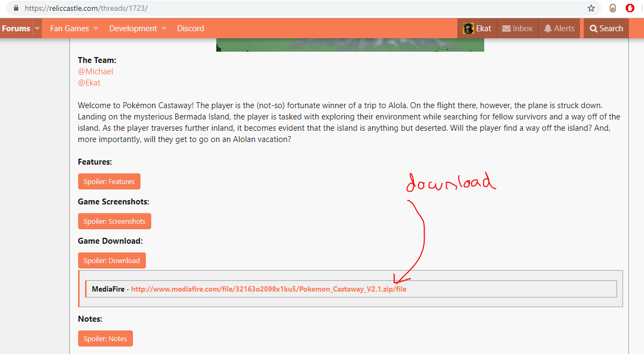Click the lock icon in address bar
644x354 pixels.
(16, 8)
